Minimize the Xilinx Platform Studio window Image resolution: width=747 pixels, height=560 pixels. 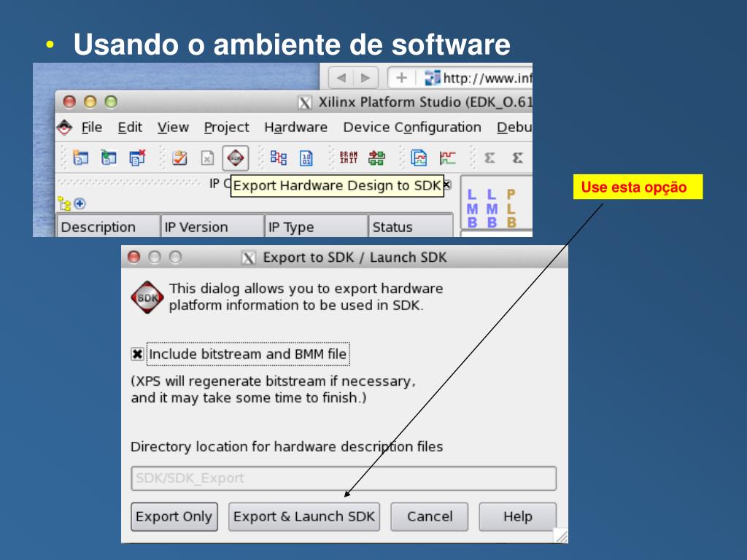(x=90, y=101)
